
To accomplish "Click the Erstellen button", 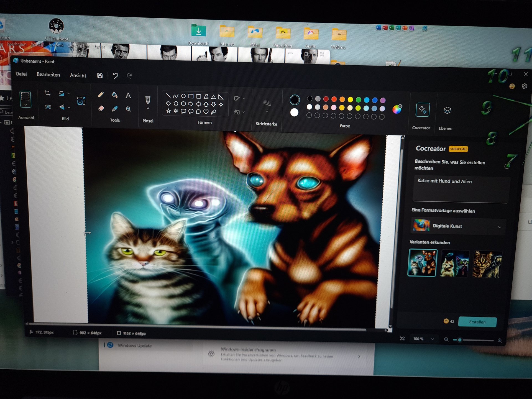I will coord(477,322).
